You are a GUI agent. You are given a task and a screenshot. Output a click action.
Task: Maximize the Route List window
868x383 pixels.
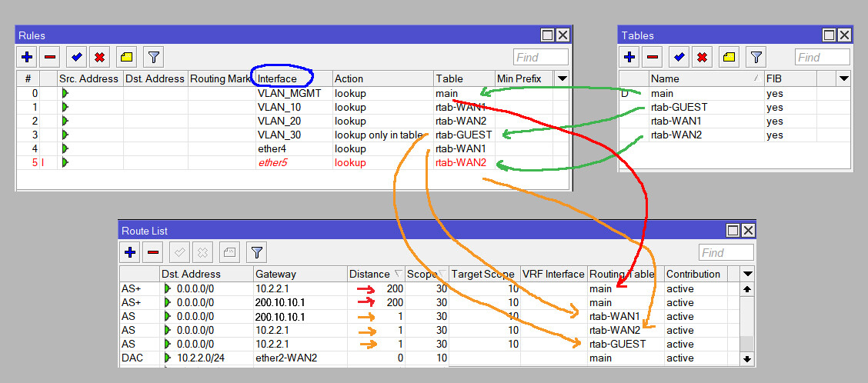click(733, 231)
